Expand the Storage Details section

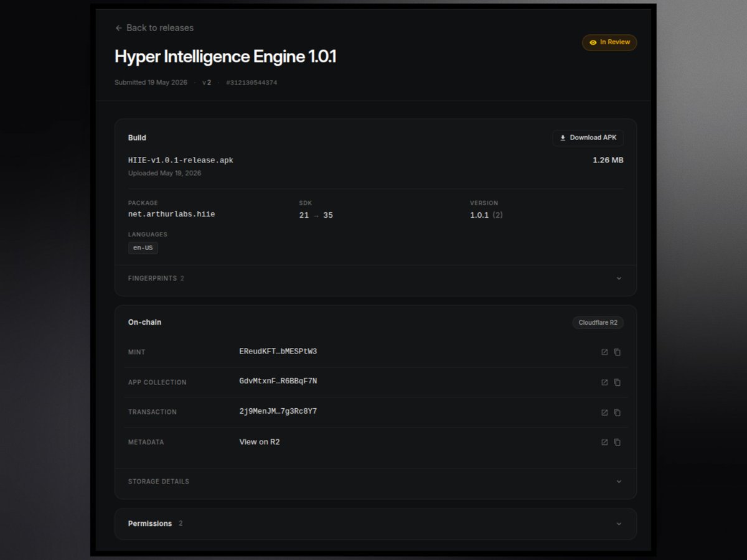click(375, 482)
